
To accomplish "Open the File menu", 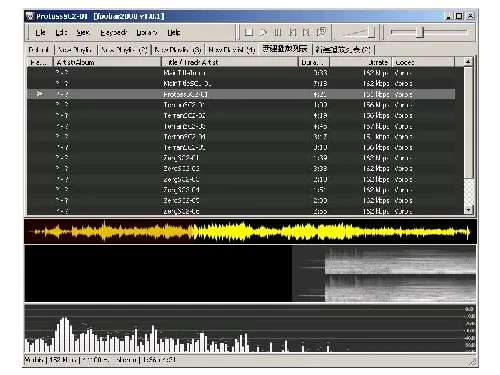I will coord(40,33).
